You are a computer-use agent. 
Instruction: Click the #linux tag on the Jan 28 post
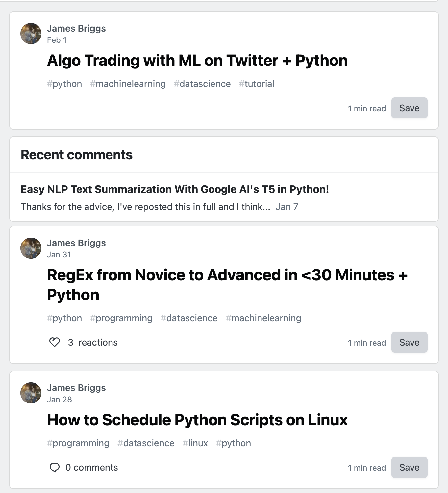pyautogui.click(x=195, y=443)
